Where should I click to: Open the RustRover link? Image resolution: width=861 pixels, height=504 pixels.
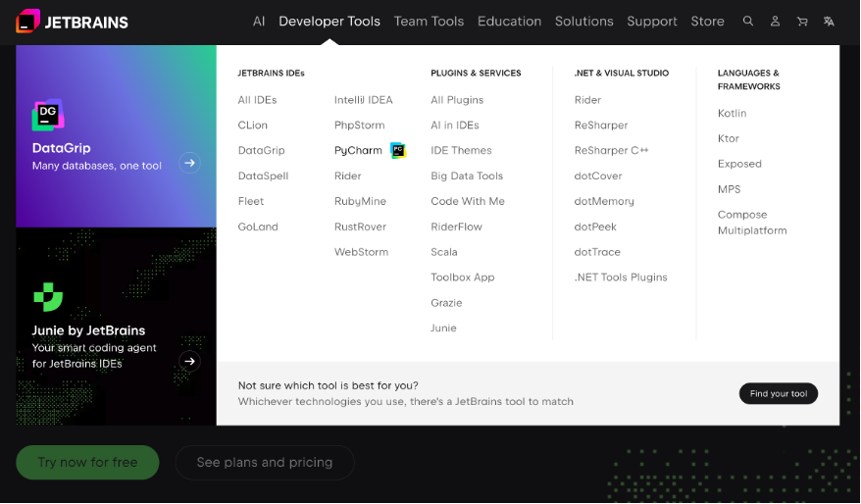click(x=360, y=227)
